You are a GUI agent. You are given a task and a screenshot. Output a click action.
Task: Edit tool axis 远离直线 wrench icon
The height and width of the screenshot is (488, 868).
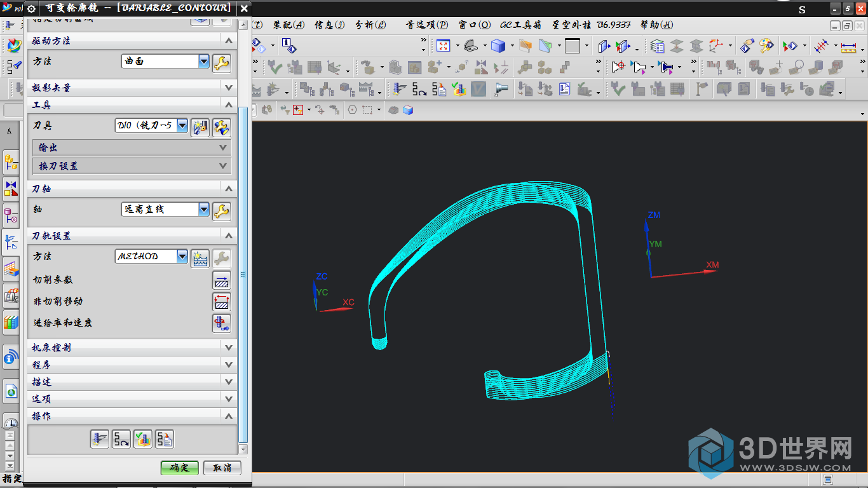[221, 211]
